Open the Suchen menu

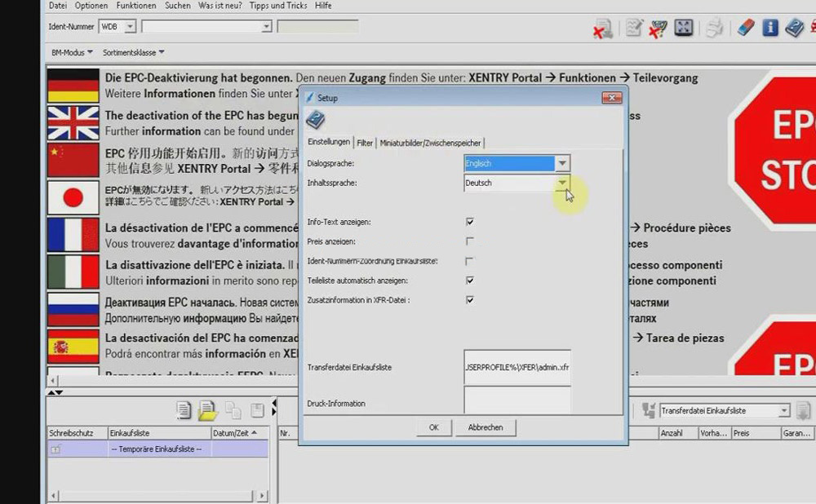click(177, 6)
